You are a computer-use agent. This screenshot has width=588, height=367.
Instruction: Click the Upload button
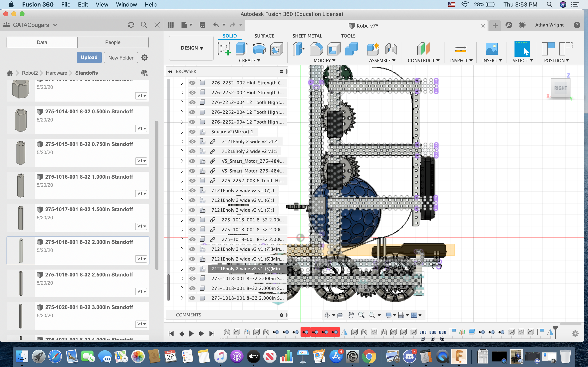click(89, 57)
